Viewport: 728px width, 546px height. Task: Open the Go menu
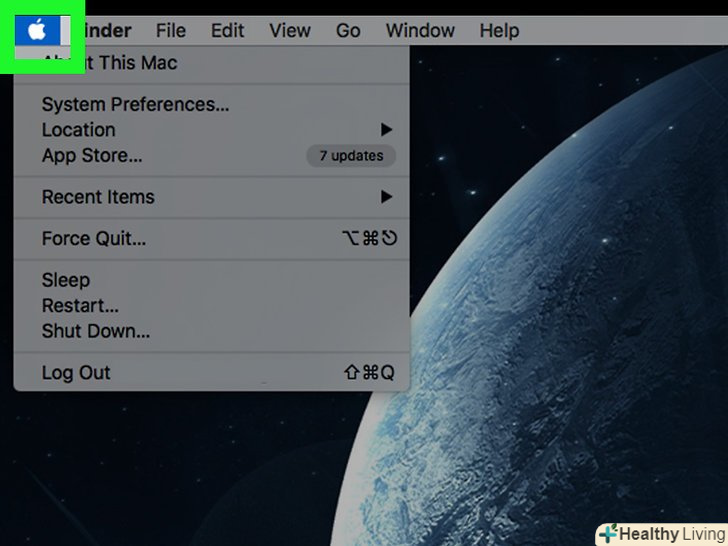coord(348,31)
